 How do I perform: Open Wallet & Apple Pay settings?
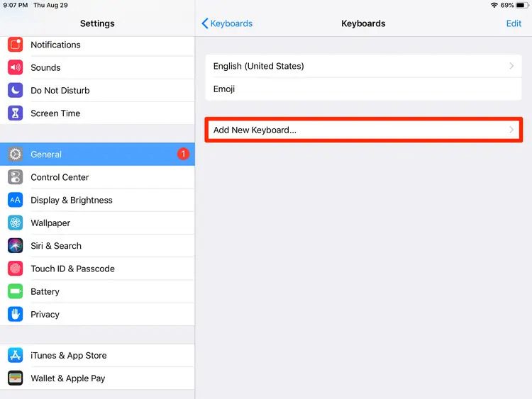pos(68,378)
